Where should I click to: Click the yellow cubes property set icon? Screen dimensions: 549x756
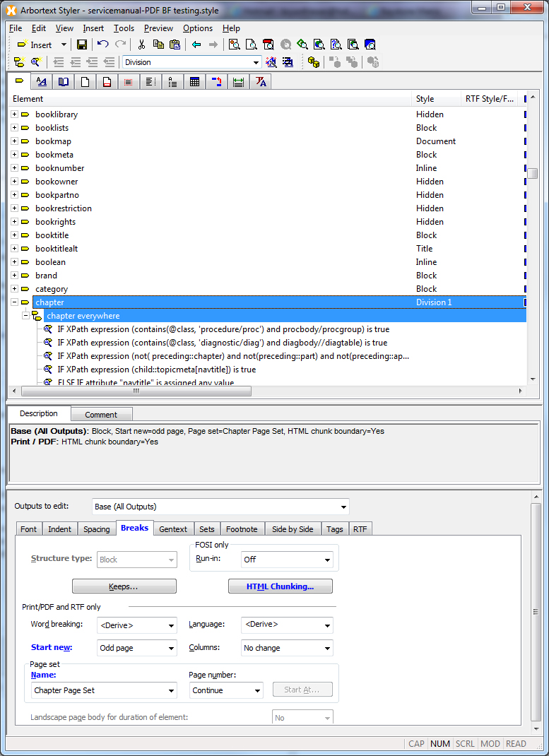(314, 62)
